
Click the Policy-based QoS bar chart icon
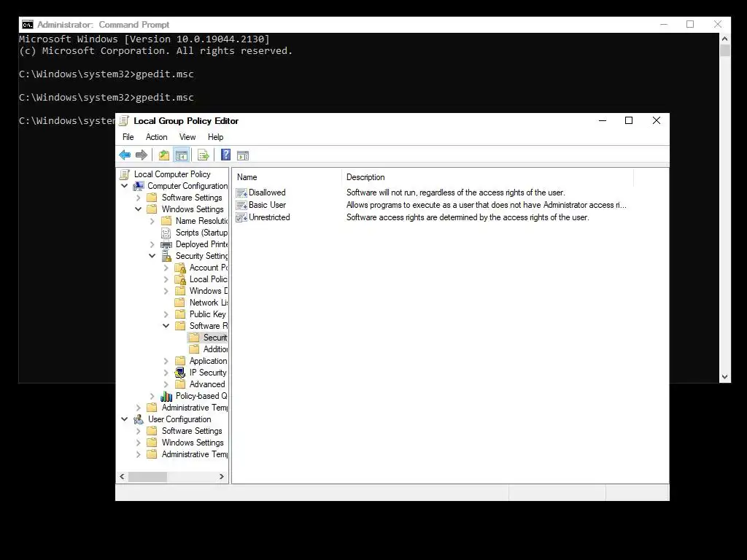pyautogui.click(x=166, y=396)
